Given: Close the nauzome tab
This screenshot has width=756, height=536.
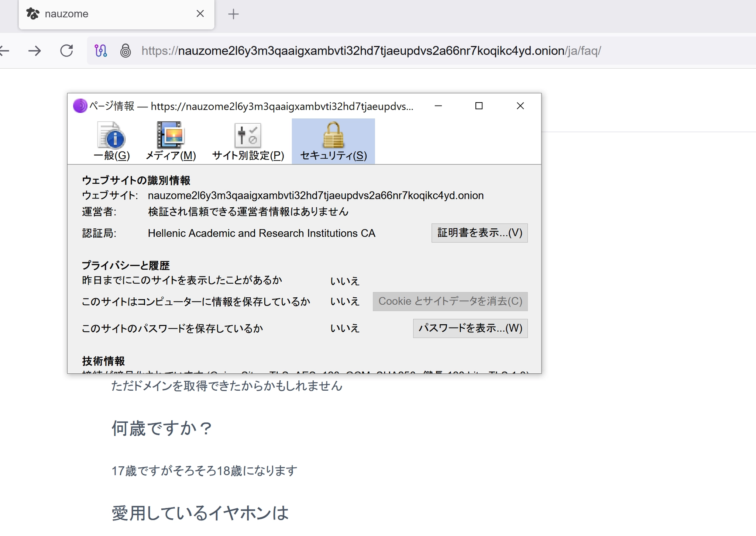Looking at the screenshot, I should [200, 14].
